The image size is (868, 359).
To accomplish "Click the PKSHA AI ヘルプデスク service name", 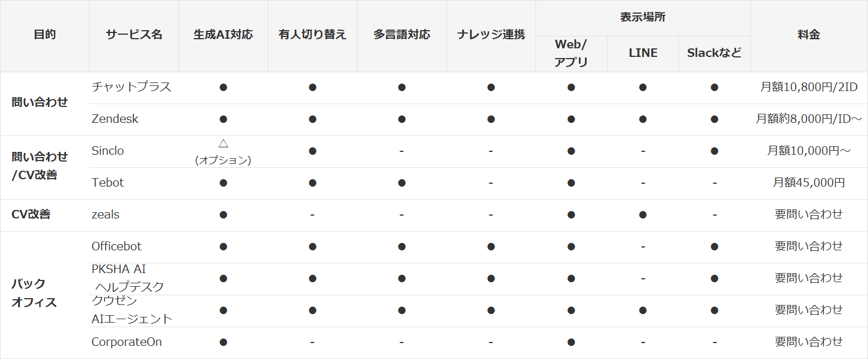I will pos(127,278).
